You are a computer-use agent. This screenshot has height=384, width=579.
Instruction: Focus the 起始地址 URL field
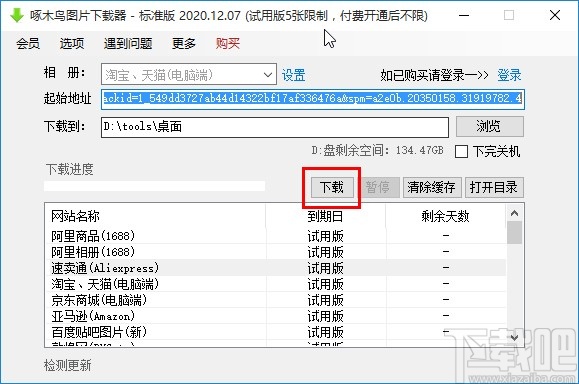(x=313, y=99)
